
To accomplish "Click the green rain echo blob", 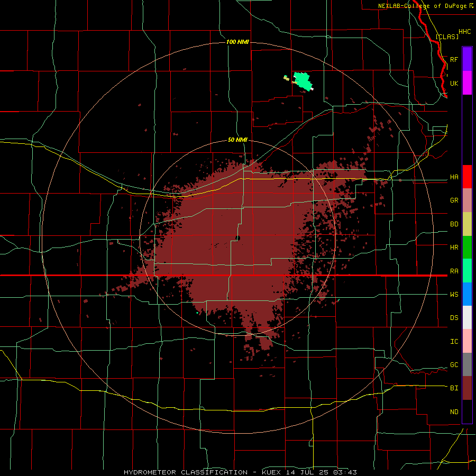I will [303, 80].
